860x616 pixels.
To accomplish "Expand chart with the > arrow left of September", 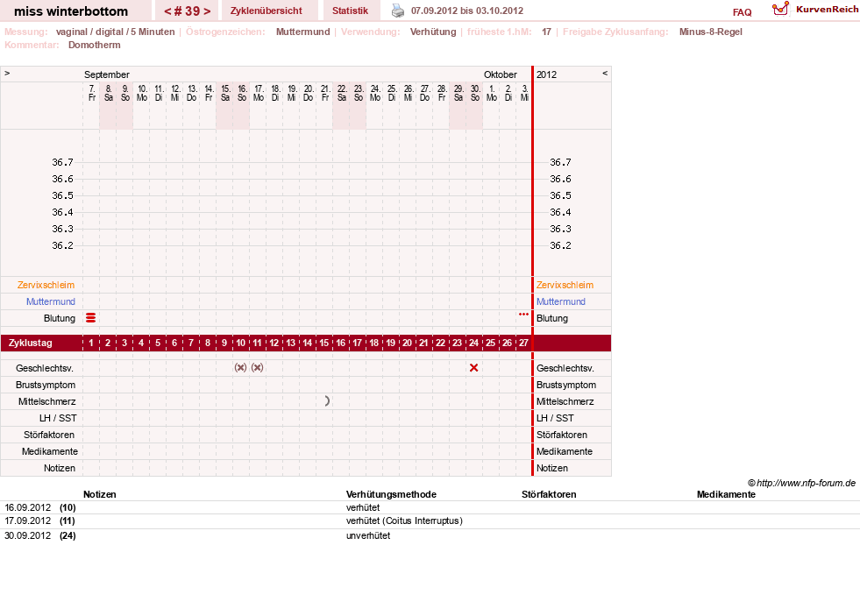I will 7,73.
